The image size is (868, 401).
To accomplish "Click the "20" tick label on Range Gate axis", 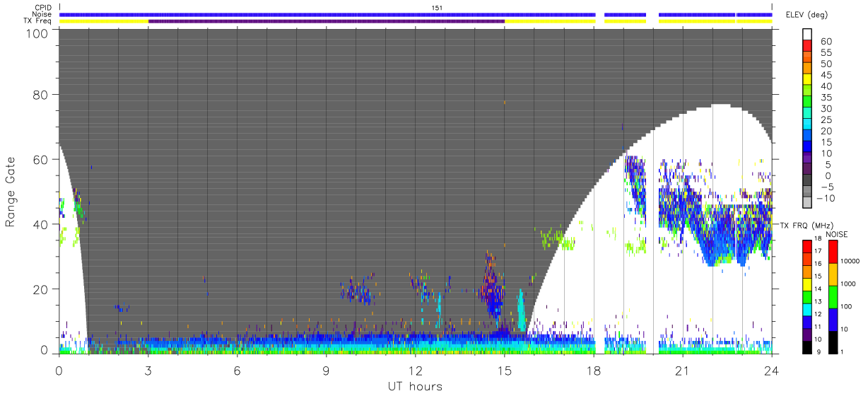I will click(x=40, y=289).
